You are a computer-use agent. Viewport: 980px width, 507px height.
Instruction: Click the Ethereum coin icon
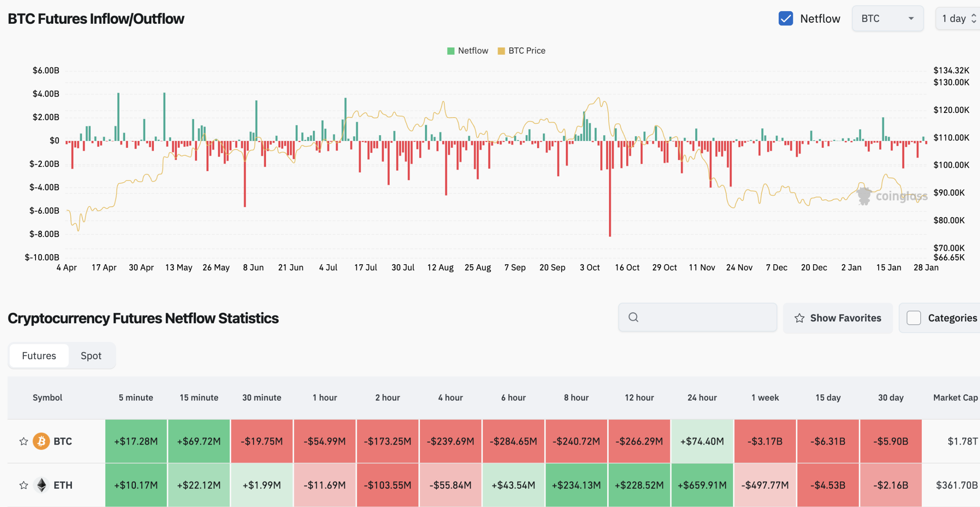[x=41, y=485]
